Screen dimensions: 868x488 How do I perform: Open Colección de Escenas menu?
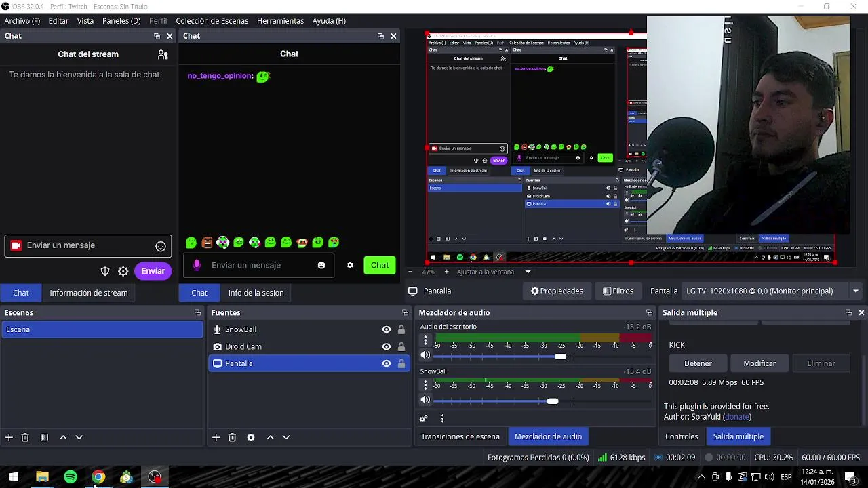click(212, 21)
